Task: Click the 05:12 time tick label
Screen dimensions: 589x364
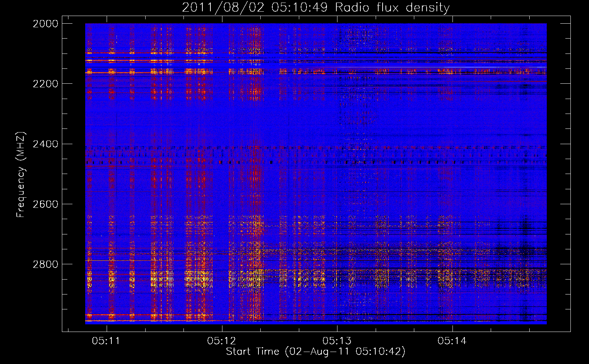Action: [x=221, y=341]
